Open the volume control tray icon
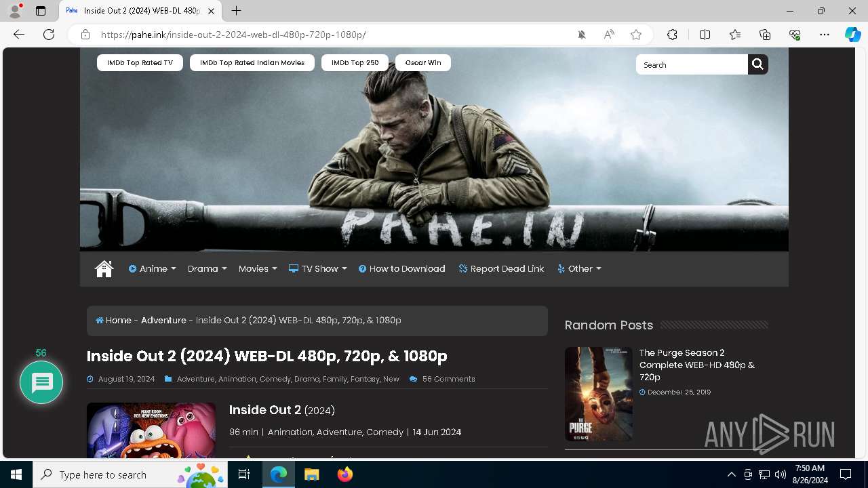This screenshot has width=868, height=488. [781, 474]
